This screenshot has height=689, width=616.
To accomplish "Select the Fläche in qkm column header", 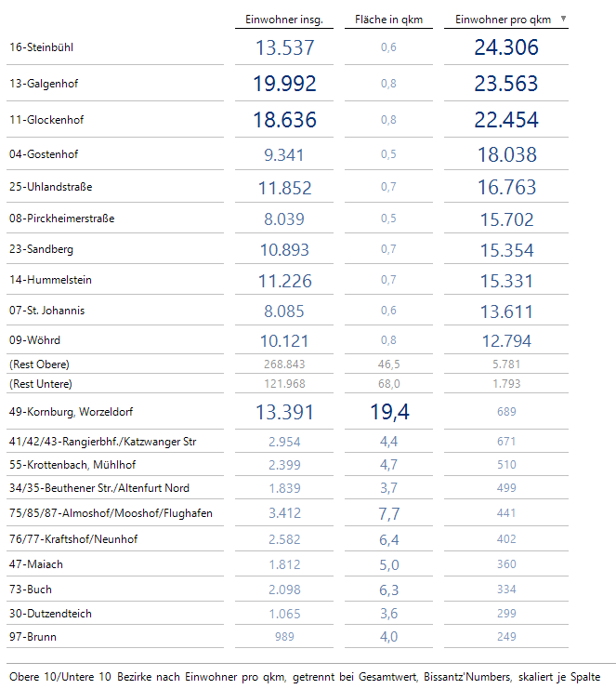I will point(388,20).
